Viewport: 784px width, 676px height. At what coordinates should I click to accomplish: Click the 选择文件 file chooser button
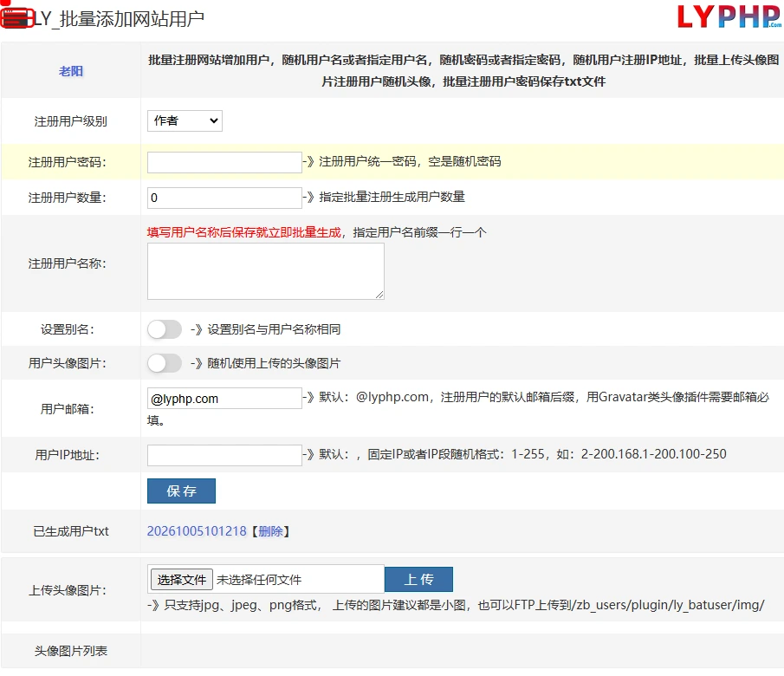point(182,580)
